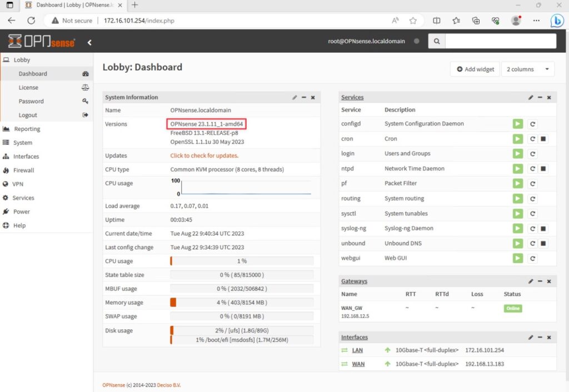Stop the cron service

click(543, 139)
